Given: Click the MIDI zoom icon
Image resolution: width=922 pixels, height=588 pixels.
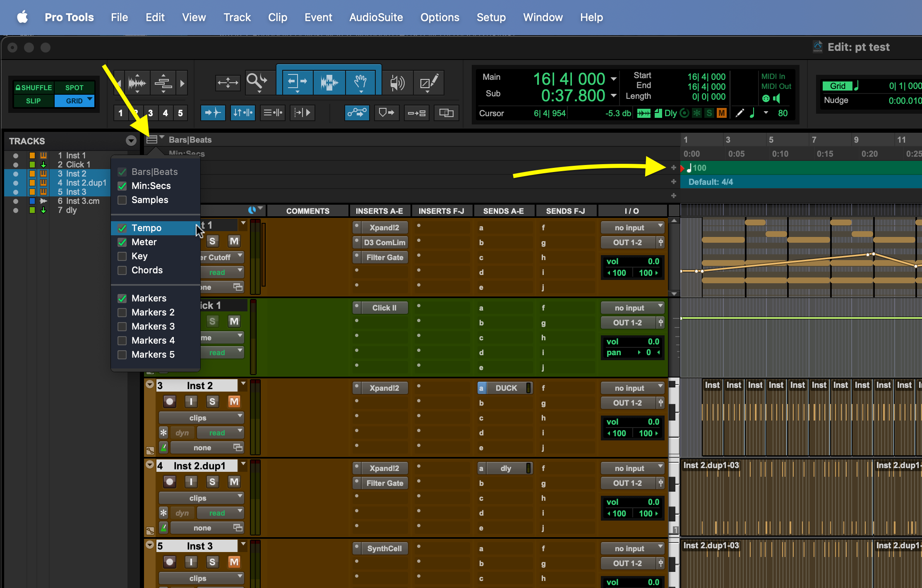Looking at the screenshot, I should click(163, 84).
